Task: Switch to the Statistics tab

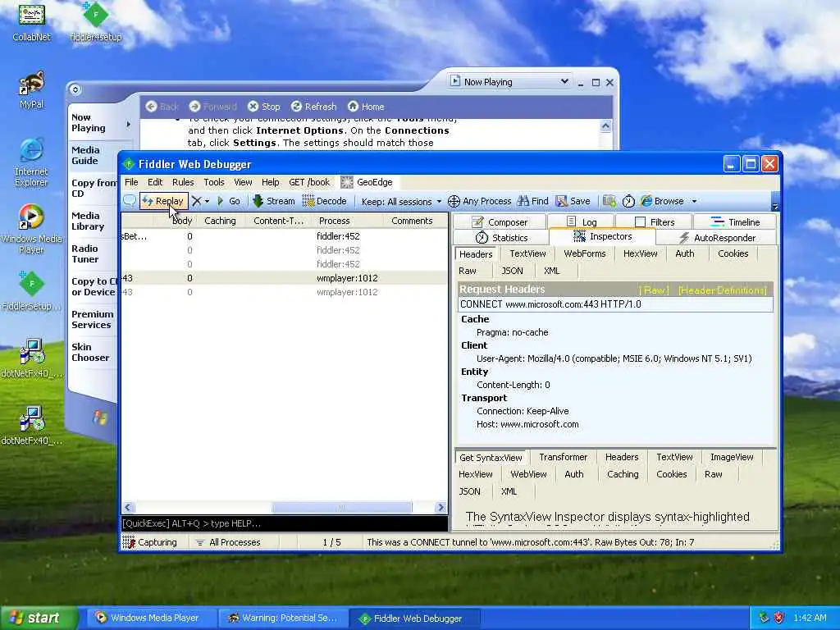Action: click(x=501, y=237)
